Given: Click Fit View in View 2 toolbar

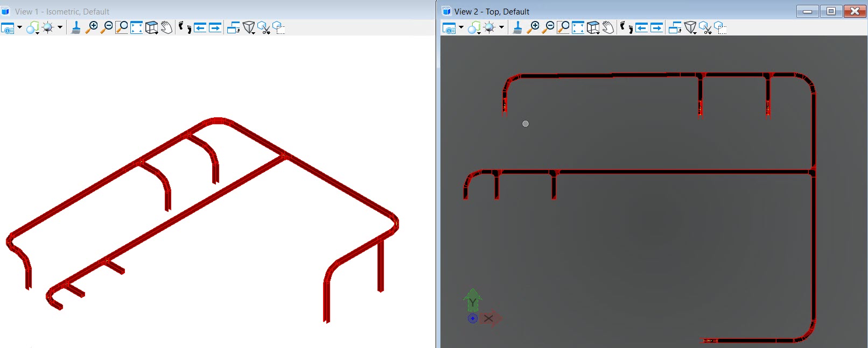Looking at the screenshot, I should 578,28.
